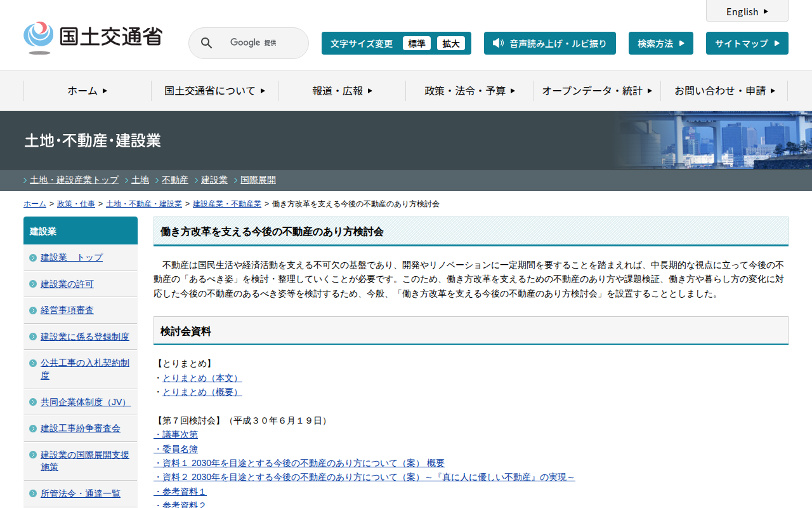Set font size to 標準

click(x=417, y=44)
